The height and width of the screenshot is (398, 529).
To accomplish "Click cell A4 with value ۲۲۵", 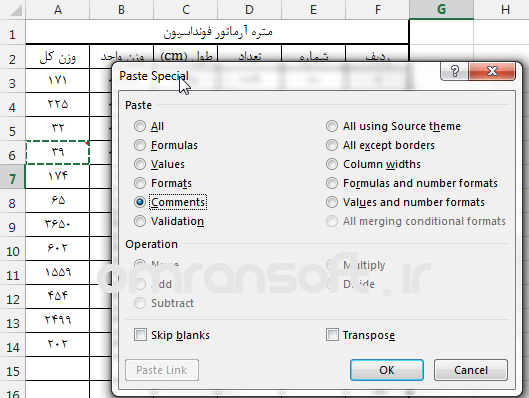I will point(58,105).
